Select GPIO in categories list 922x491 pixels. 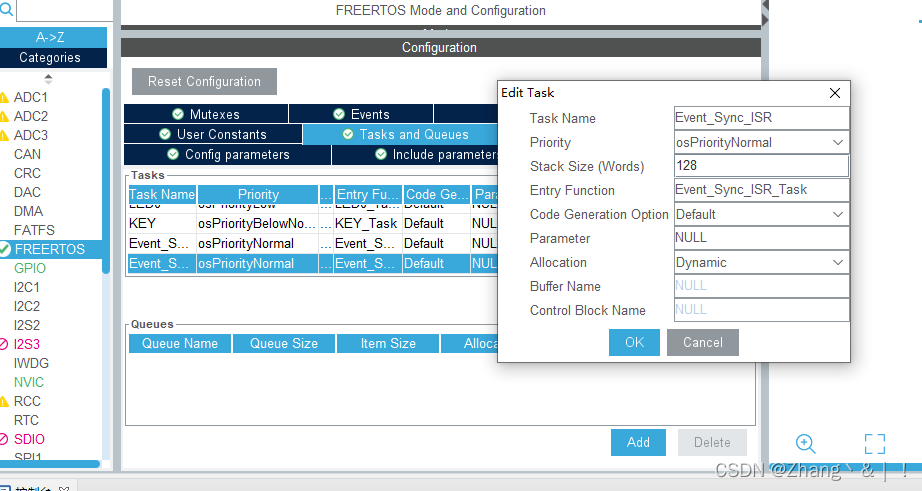29,268
